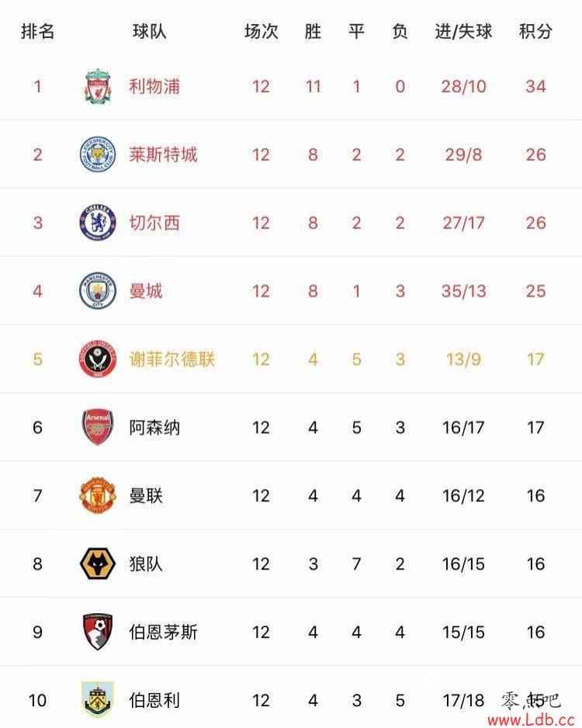Open the 谢菲尔德联 team name

point(172,359)
